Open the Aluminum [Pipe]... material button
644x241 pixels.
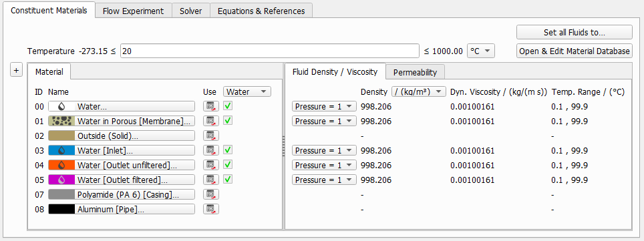pyautogui.click(x=122, y=209)
